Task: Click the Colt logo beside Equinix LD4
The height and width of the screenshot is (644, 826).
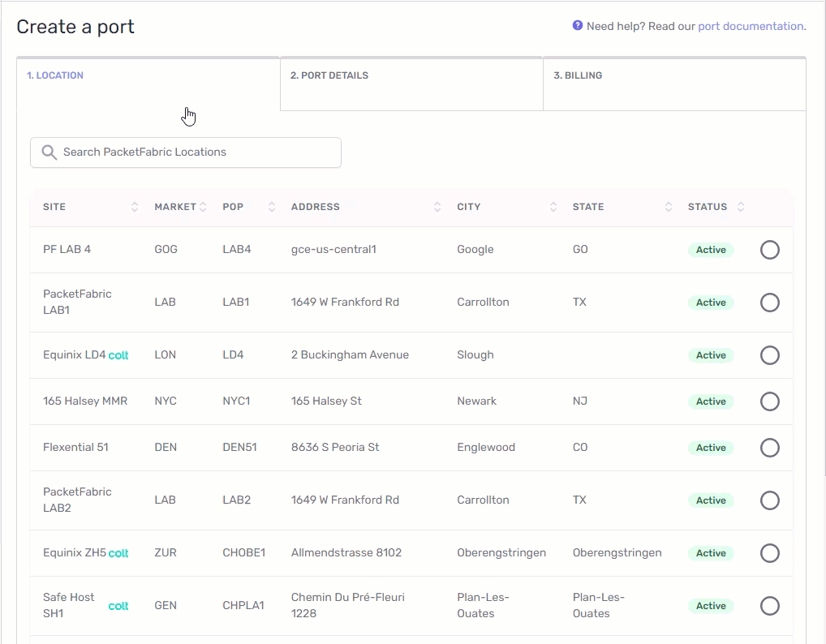Action: 118,354
